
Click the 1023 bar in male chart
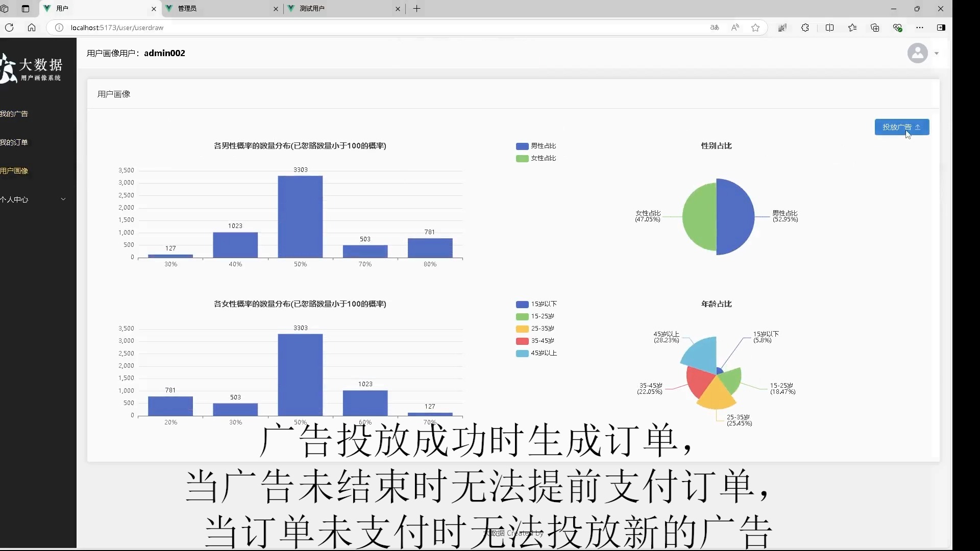(x=235, y=245)
